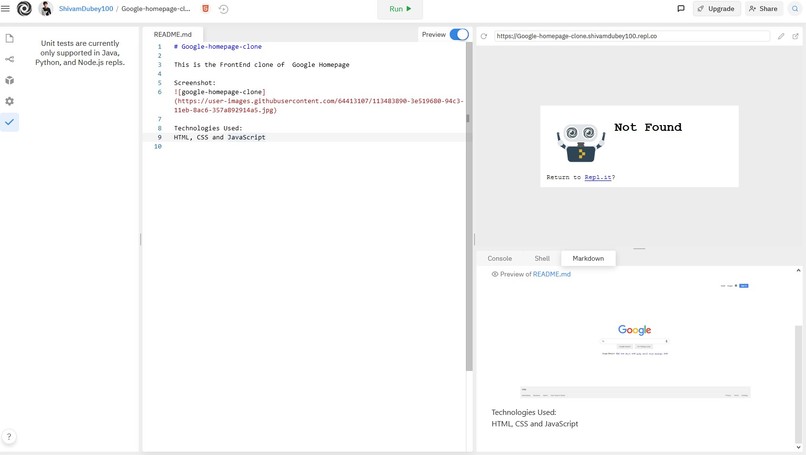This screenshot has width=806, height=455.
Task: Toggle the Markdown Preview switch
Action: [x=459, y=34]
